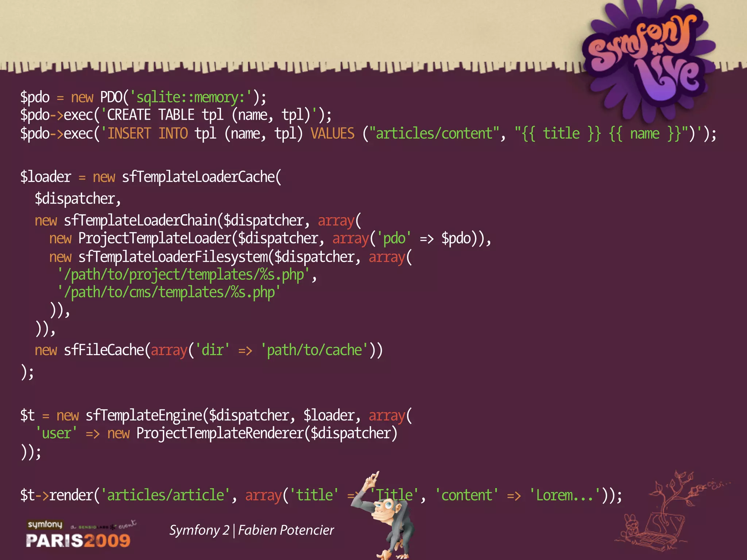Click the PARIS2009 text graphic
Image resolution: width=747 pixels, height=560 pixels.
pyautogui.click(x=78, y=540)
